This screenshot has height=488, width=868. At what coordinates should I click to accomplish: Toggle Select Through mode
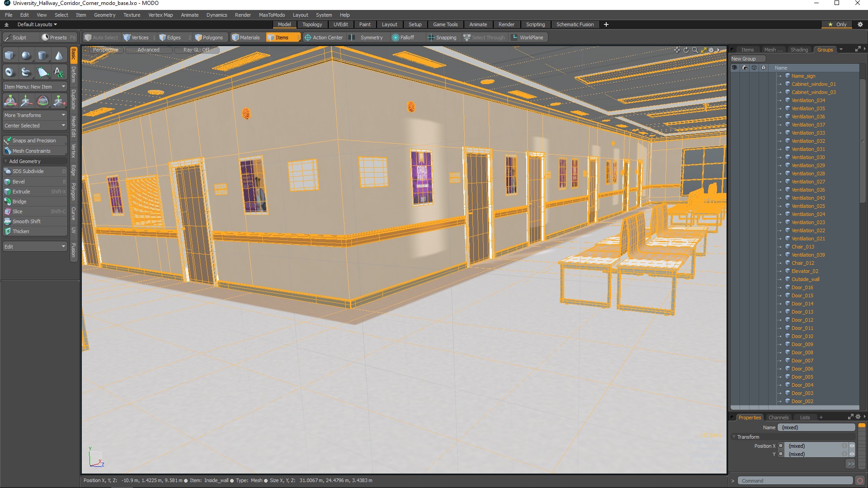[484, 37]
